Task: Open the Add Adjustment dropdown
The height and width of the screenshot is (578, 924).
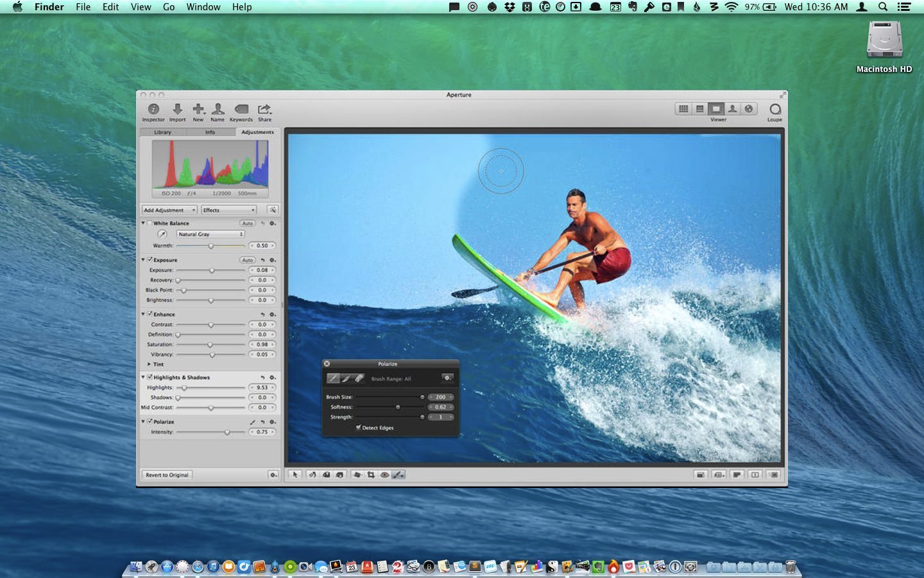Action: [169, 210]
